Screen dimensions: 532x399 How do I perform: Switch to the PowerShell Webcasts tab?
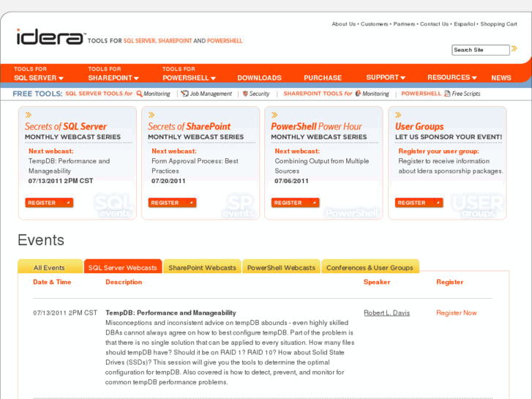tap(281, 266)
